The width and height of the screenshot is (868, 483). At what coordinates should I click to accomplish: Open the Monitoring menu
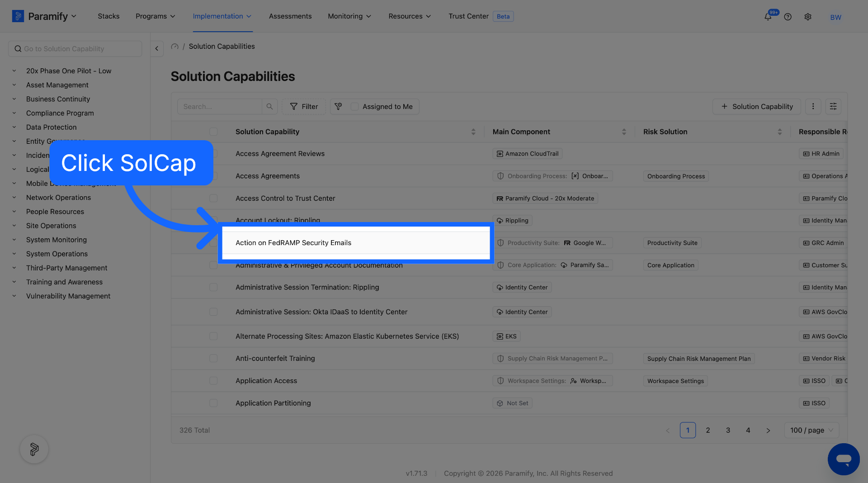point(349,16)
